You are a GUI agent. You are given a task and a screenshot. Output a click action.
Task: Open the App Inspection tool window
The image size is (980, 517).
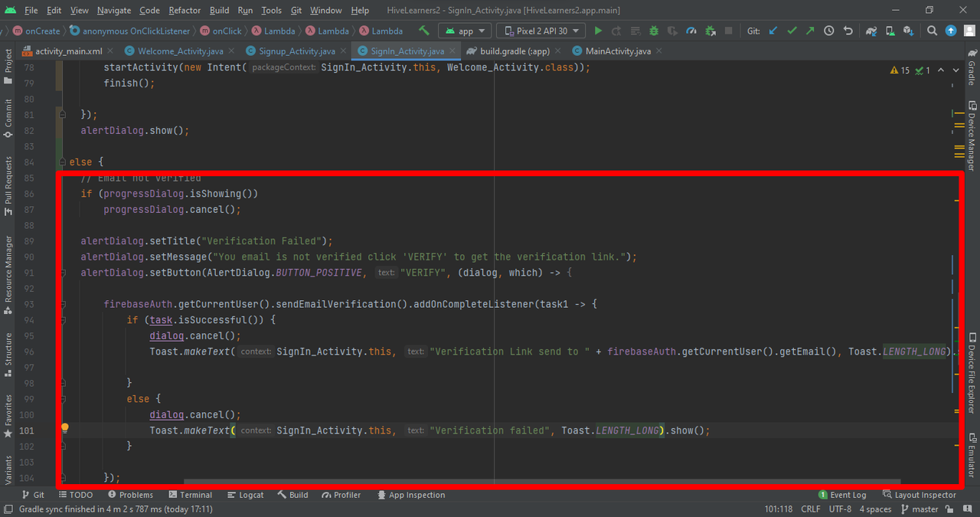pos(411,495)
